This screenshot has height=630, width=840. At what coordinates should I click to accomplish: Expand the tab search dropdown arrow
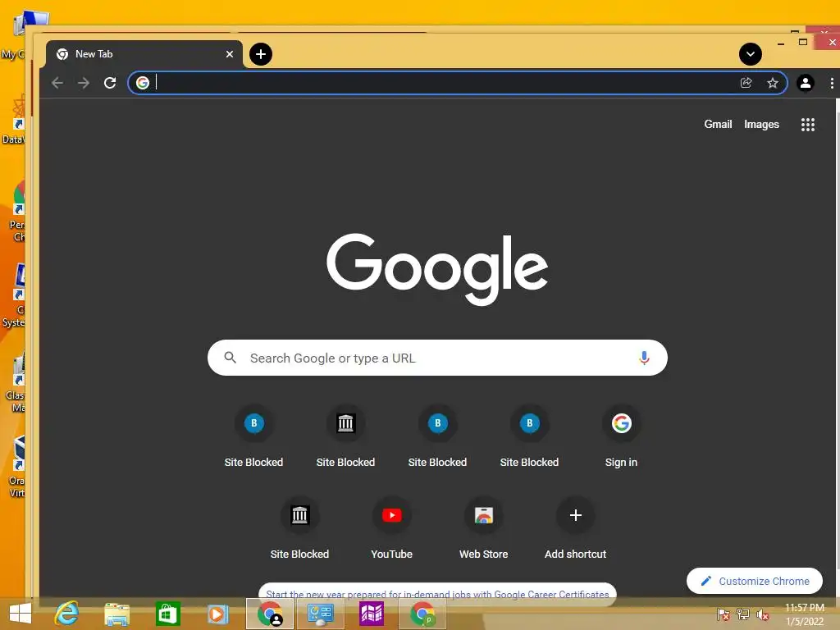[x=751, y=54]
